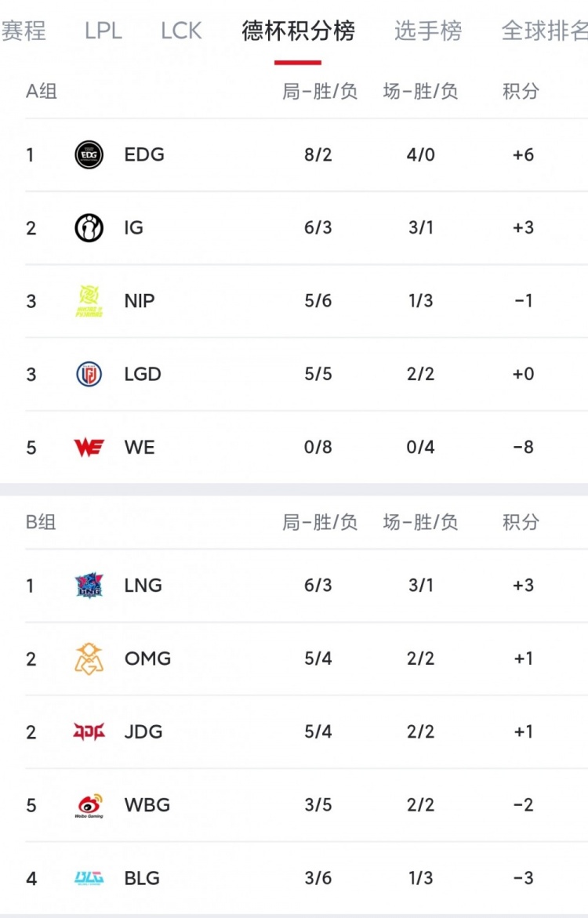Open the LNG team logo
The width and height of the screenshot is (588, 918).
coord(89,586)
